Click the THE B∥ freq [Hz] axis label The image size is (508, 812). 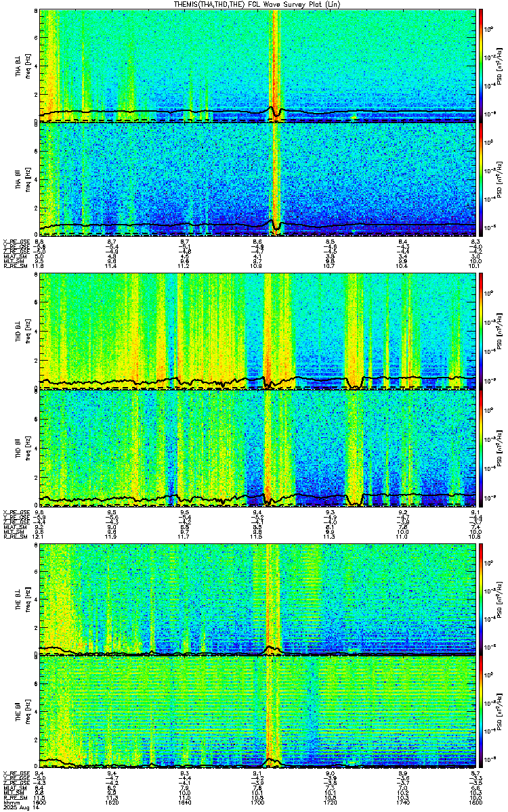click(27, 711)
